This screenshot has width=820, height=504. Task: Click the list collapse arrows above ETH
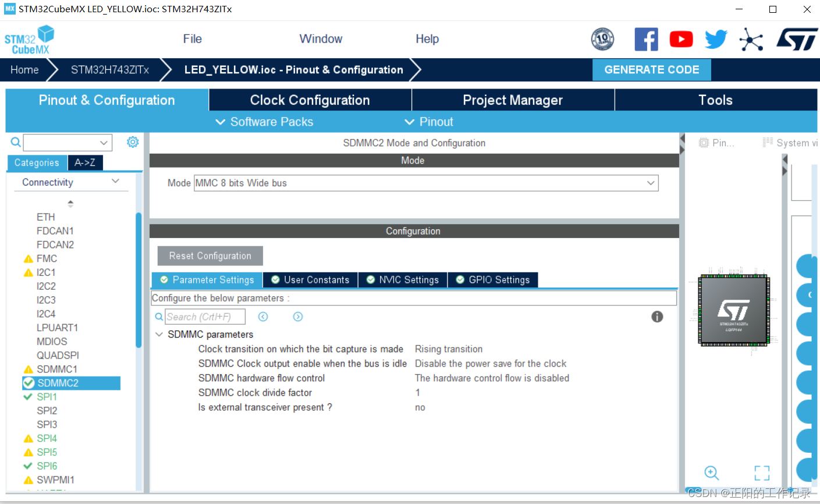coord(70,204)
